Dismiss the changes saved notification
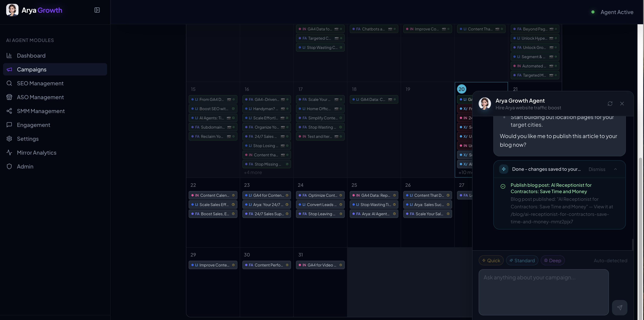The width and height of the screenshot is (644, 320). [x=597, y=169]
